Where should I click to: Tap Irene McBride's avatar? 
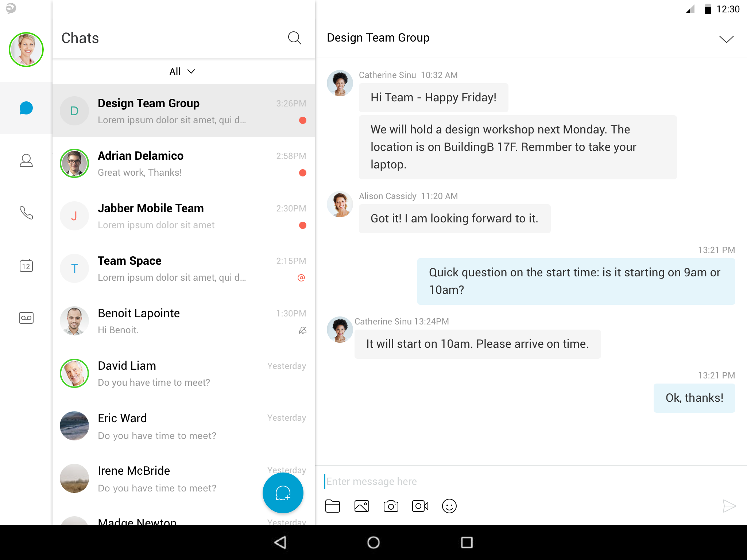pos(74,478)
